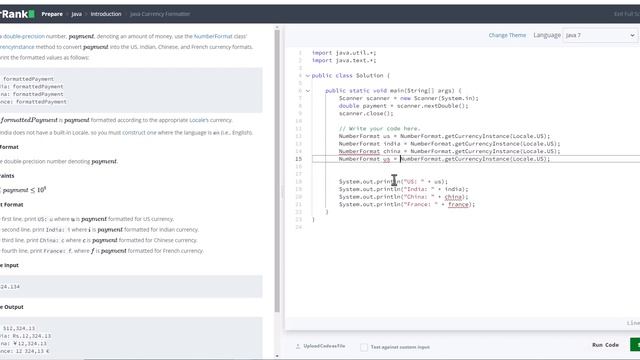Click Upload Code as File
The height and width of the screenshot is (360, 640).
(x=324, y=346)
